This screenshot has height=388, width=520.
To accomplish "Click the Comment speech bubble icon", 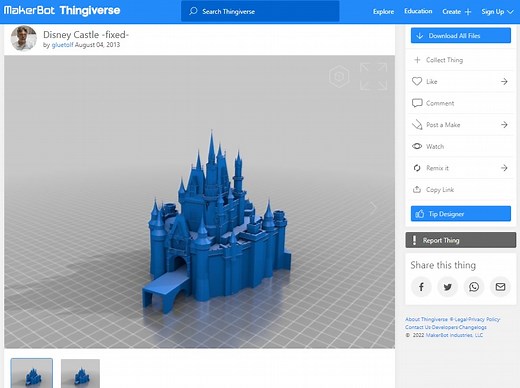I will click(417, 103).
